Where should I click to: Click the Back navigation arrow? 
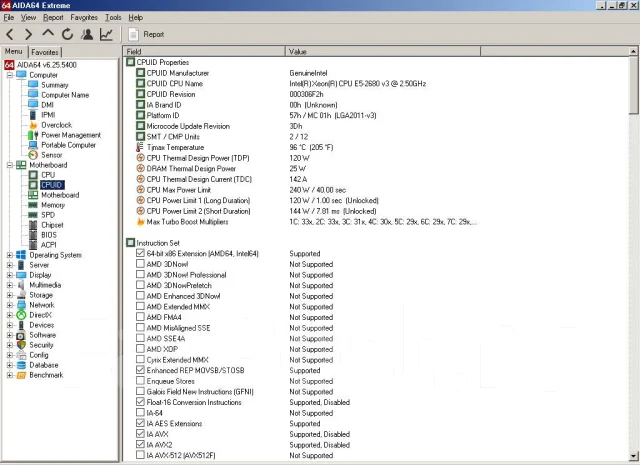click(10, 34)
